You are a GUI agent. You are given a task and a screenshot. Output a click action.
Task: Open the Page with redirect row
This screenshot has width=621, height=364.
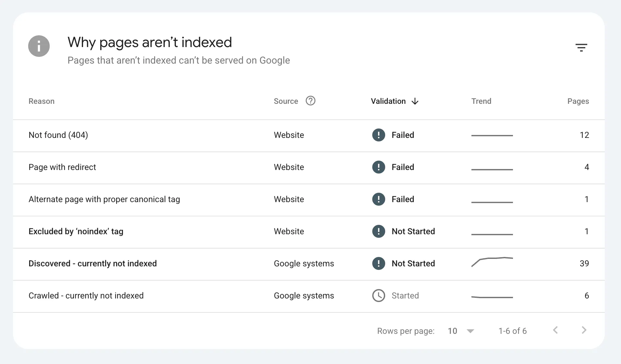[309, 168]
